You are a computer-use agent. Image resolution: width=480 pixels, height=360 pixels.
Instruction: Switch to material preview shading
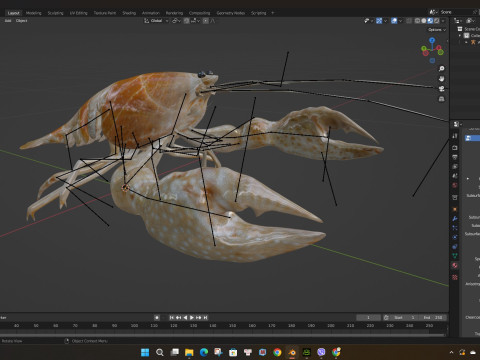[x=430, y=21]
